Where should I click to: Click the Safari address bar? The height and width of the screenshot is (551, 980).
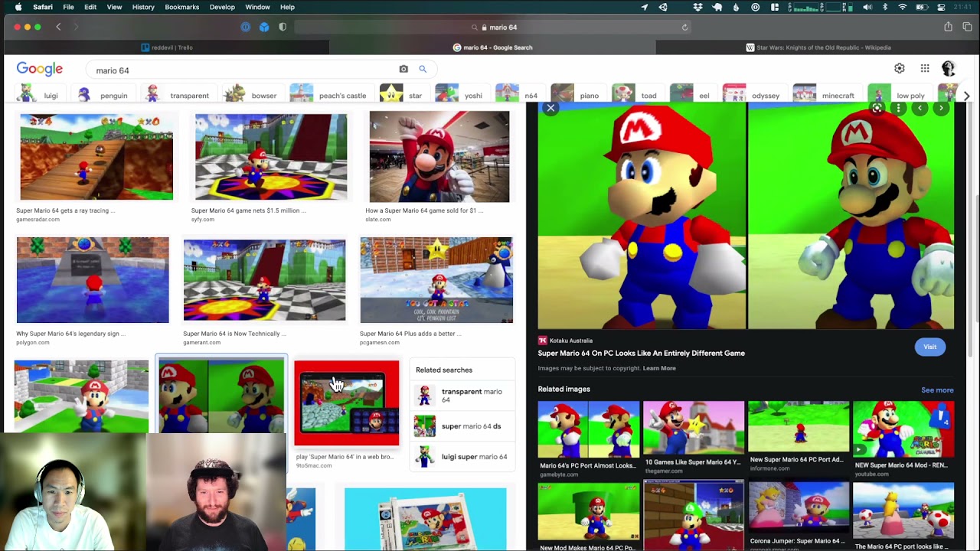point(494,27)
